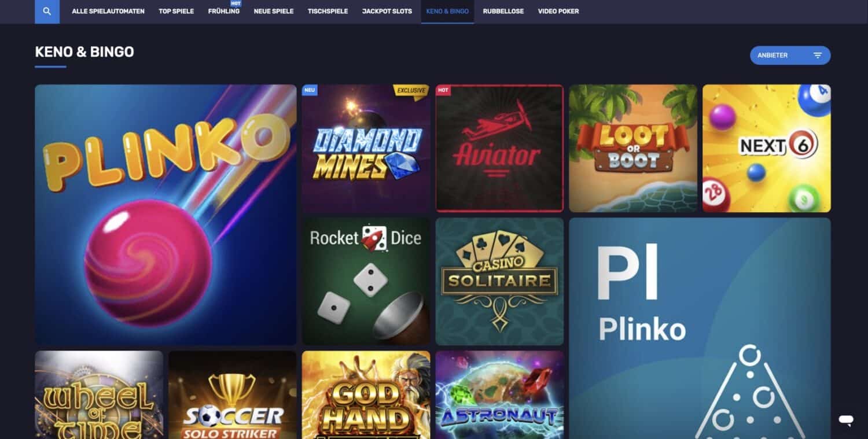Select the Rubbellose tab
The height and width of the screenshot is (439, 868).
tap(503, 12)
